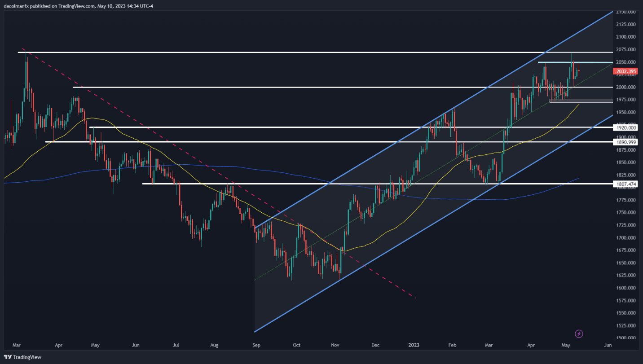Click the Aug label on time axis
Image resolution: width=643 pixels, height=364 pixels.
(214, 346)
